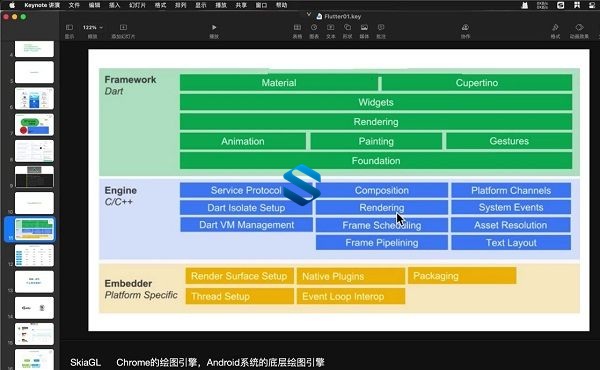
Task: Open the 插入 (Insert) menu
Action: [114, 5]
